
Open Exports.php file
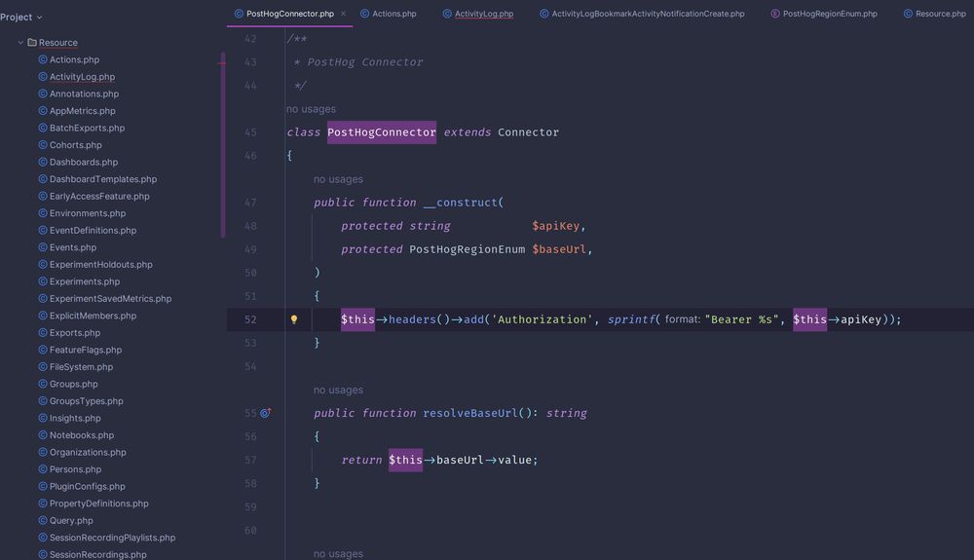pyautogui.click(x=75, y=333)
